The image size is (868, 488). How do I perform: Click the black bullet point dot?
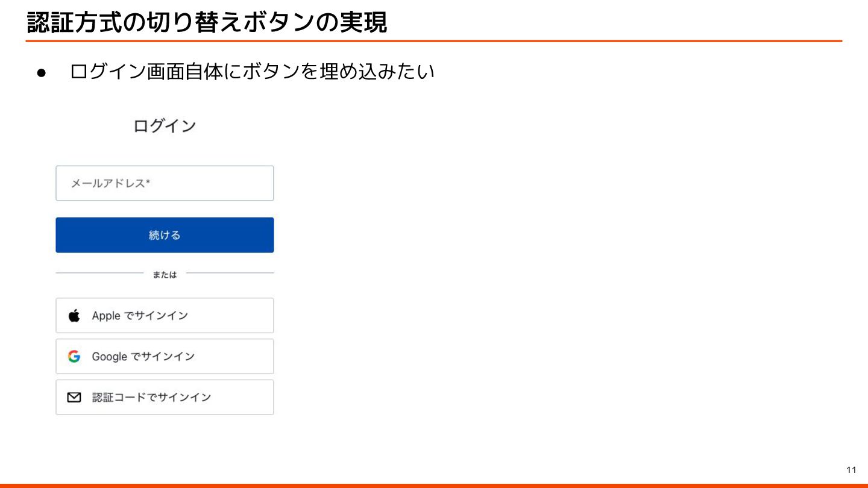pyautogui.click(x=42, y=73)
